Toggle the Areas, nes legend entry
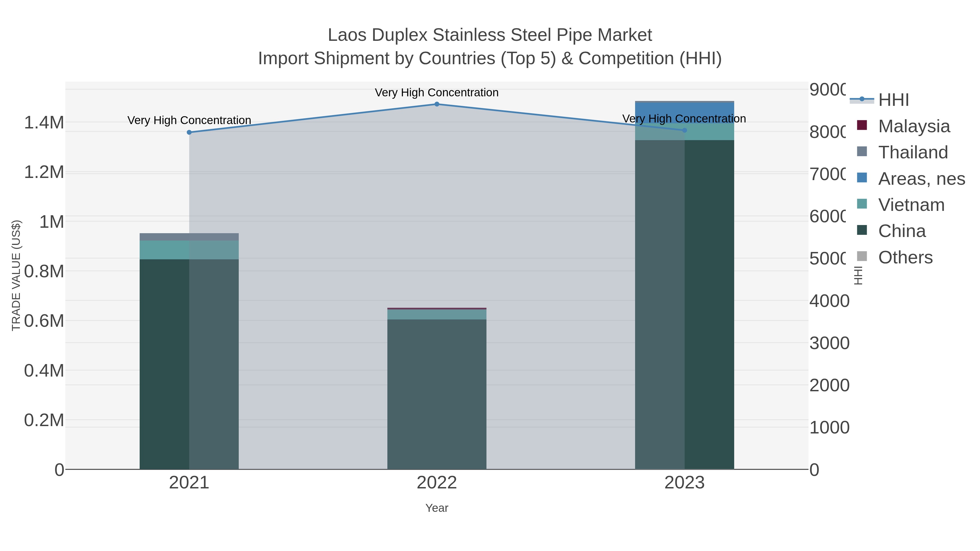980x551 pixels. 911,178
